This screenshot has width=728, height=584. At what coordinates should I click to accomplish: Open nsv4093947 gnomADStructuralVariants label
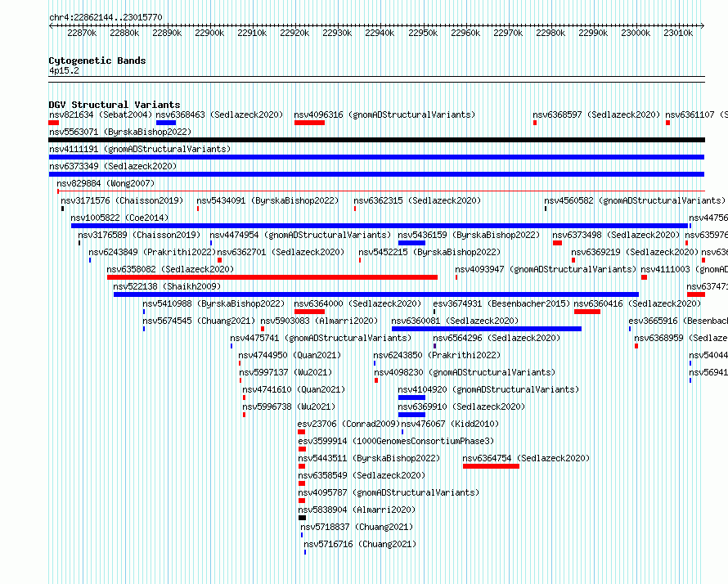546,269
